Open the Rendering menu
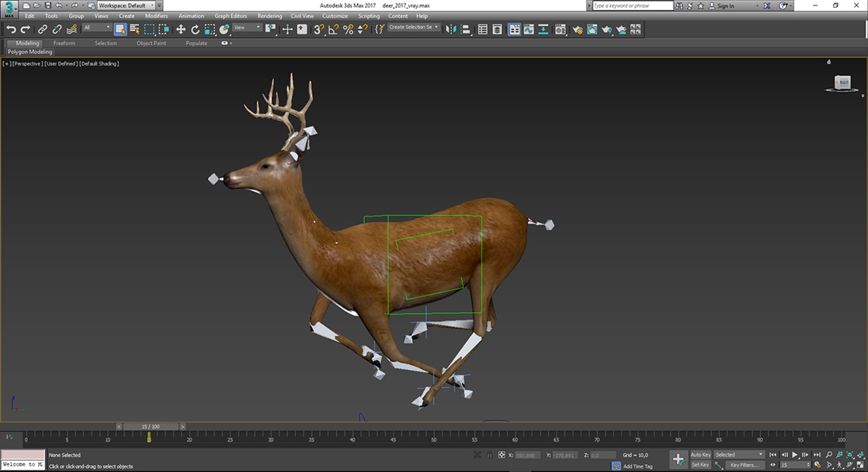This screenshot has width=868, height=472. (x=270, y=16)
